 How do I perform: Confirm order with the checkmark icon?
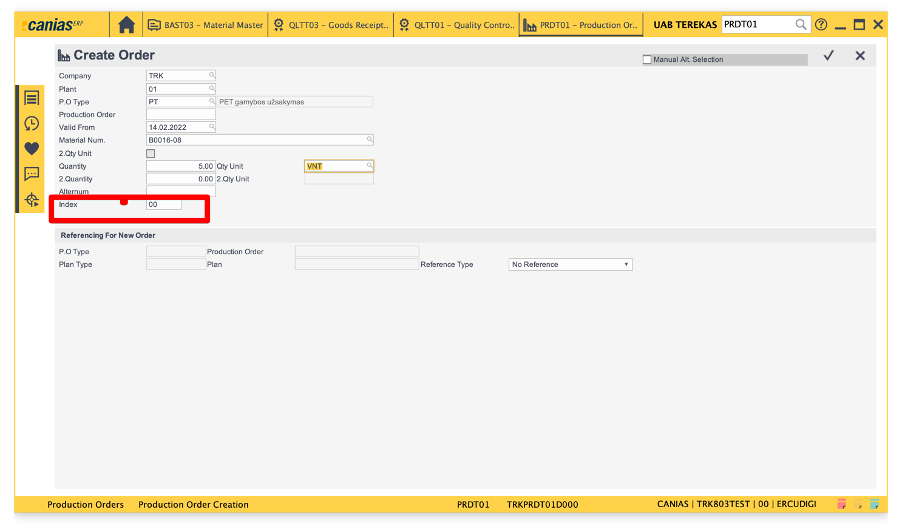(x=828, y=56)
